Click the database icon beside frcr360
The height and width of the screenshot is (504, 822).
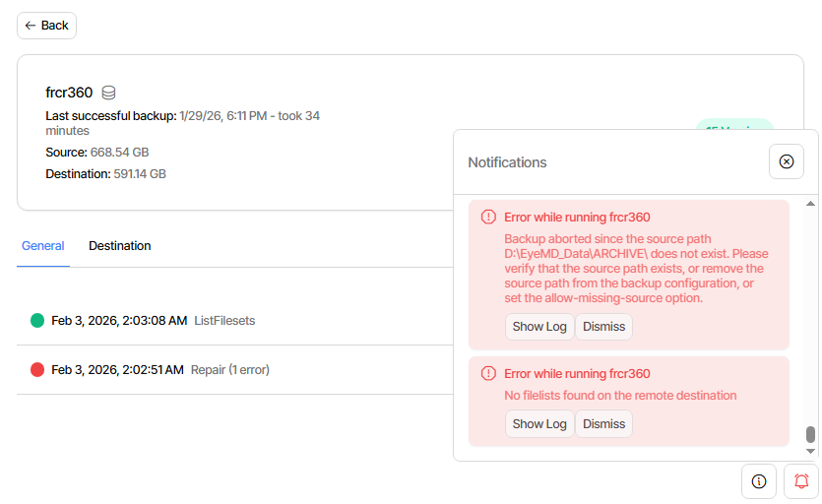[108, 93]
